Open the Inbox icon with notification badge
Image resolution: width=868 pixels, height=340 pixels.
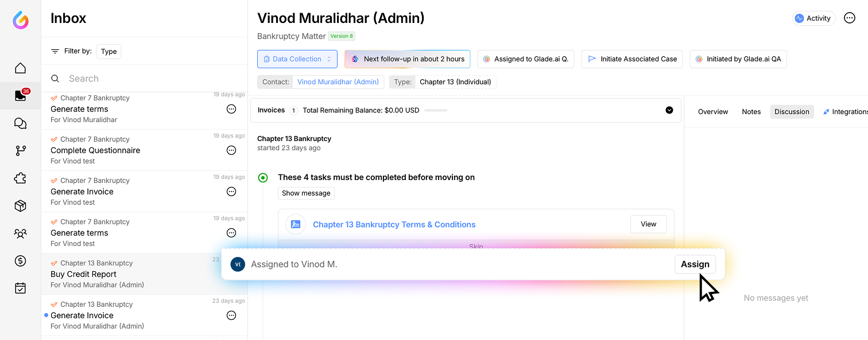pyautogui.click(x=22, y=95)
